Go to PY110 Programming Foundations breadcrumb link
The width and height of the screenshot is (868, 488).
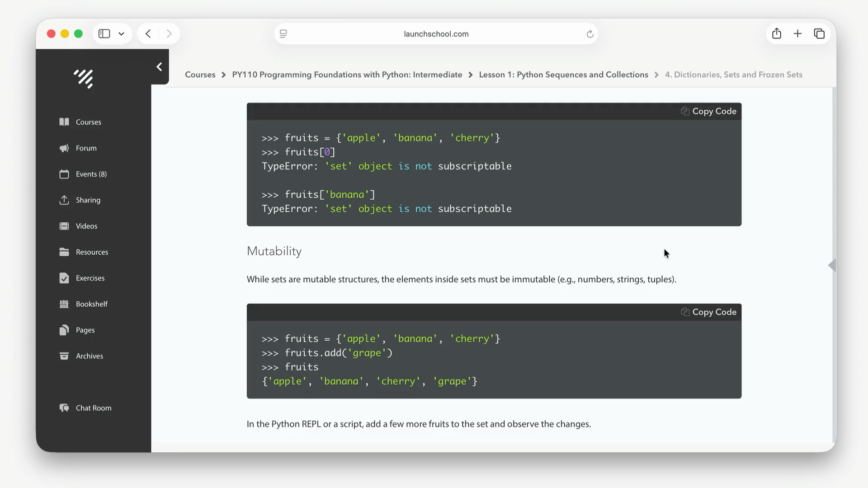(347, 75)
